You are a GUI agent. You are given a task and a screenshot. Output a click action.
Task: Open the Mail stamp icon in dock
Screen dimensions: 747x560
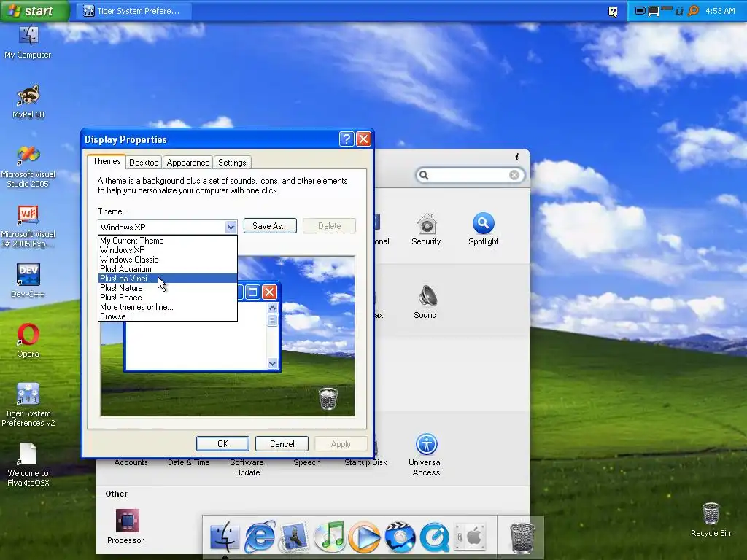point(295,537)
